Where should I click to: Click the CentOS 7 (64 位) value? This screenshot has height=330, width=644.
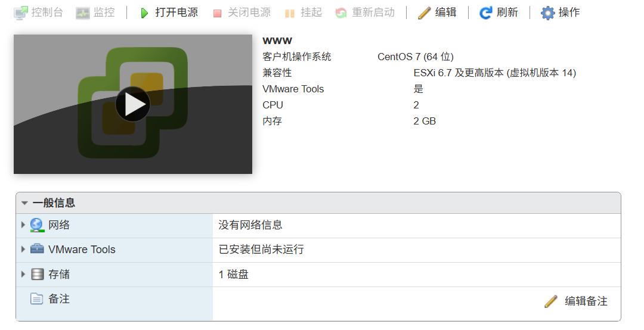[x=416, y=57]
